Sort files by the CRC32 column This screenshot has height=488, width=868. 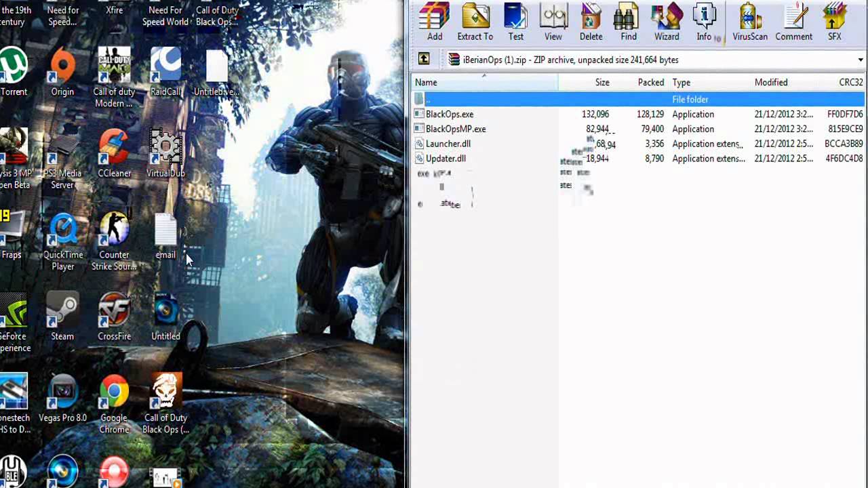point(842,82)
